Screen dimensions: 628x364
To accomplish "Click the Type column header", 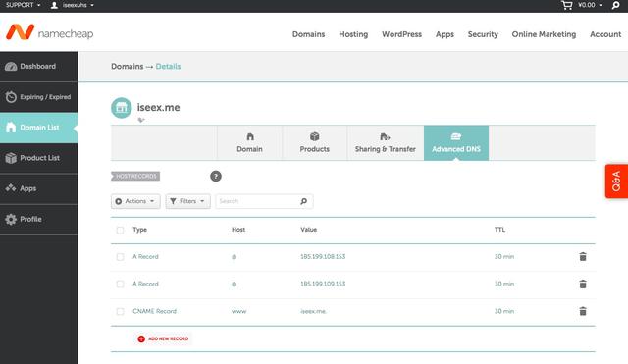I will [x=139, y=230].
